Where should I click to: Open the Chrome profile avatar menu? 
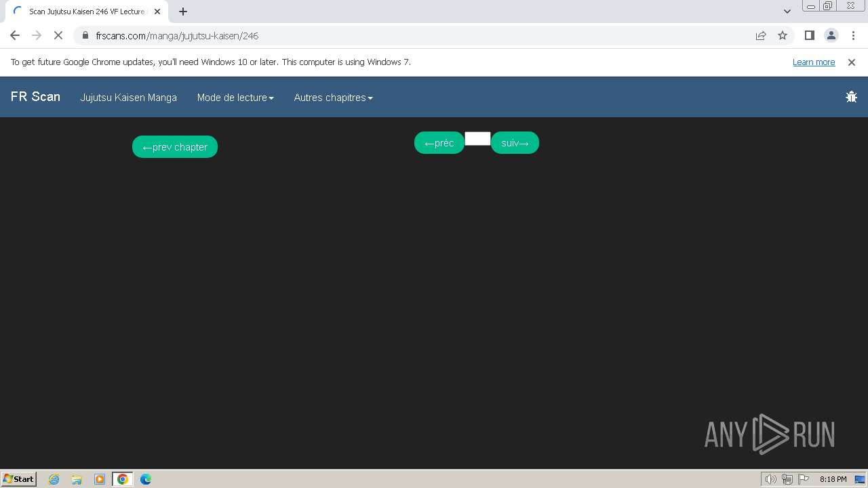click(x=831, y=35)
